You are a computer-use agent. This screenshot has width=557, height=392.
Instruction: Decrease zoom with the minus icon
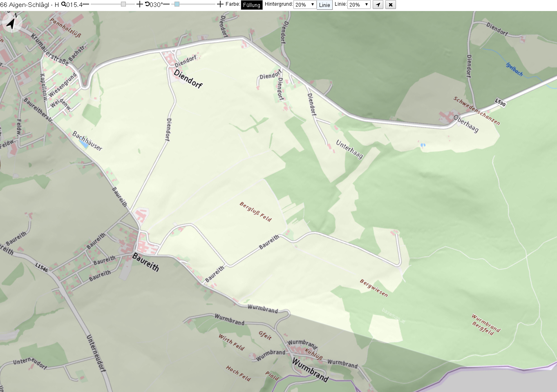86,4
